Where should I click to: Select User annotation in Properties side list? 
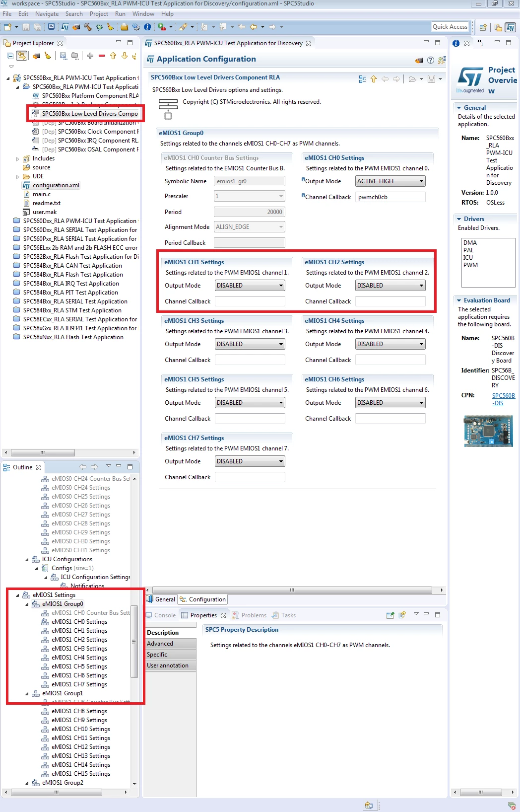coord(171,665)
